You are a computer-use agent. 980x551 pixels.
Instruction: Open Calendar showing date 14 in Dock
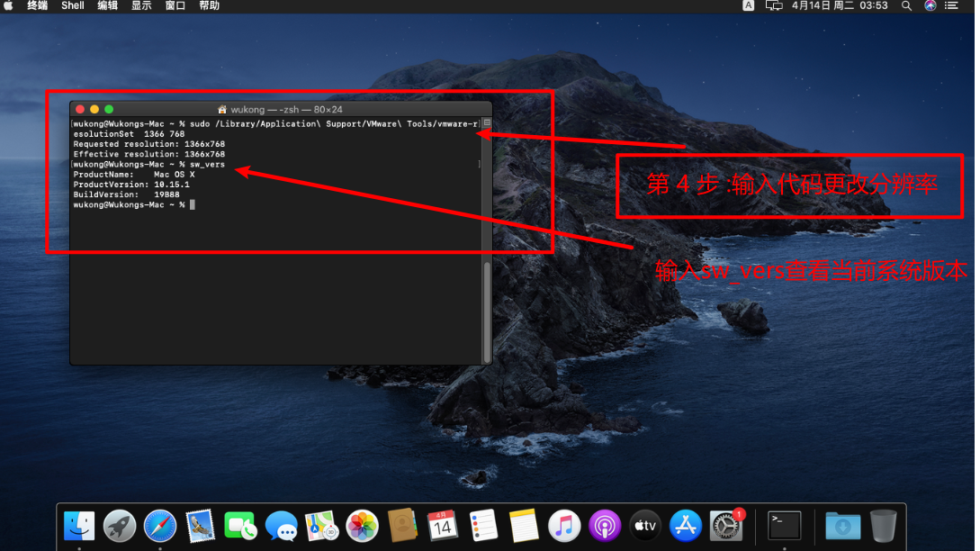point(443,525)
